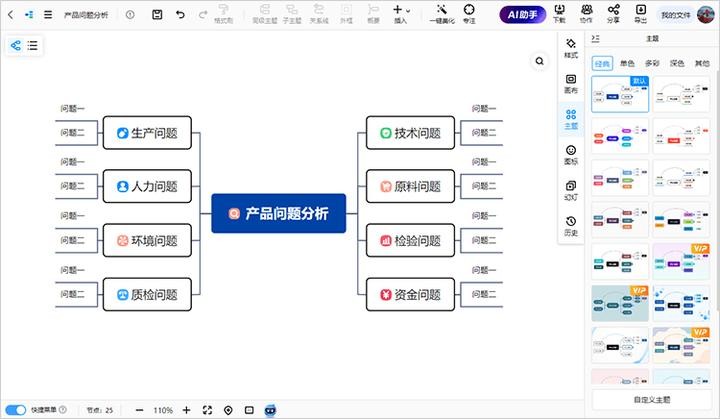
Task: Collapse the 主题 theme panel
Action: [596, 38]
